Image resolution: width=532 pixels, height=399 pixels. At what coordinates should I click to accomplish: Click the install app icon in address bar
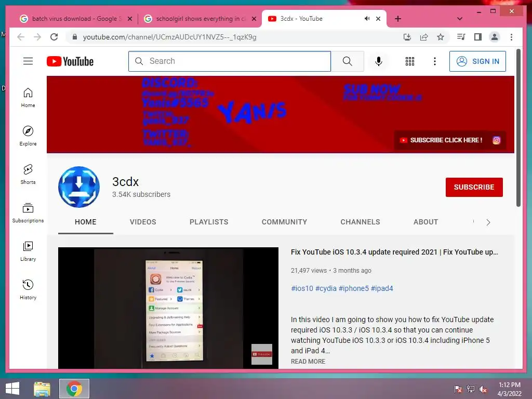coord(407,37)
